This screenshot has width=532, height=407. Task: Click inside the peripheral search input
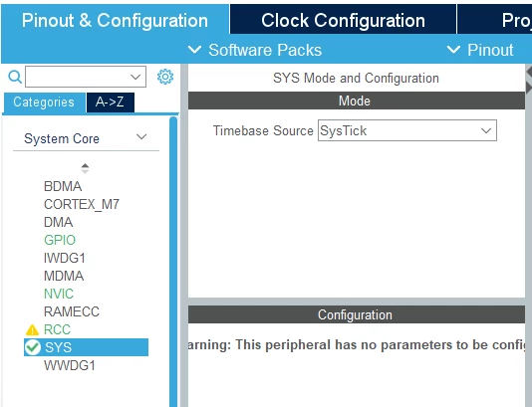point(78,77)
